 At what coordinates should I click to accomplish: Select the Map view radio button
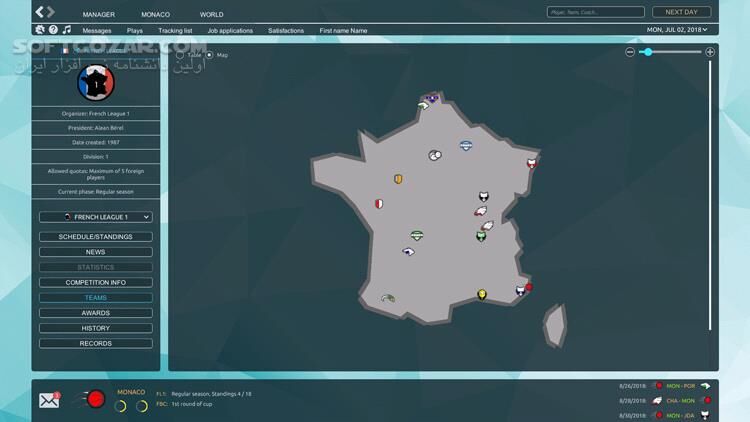click(210, 54)
